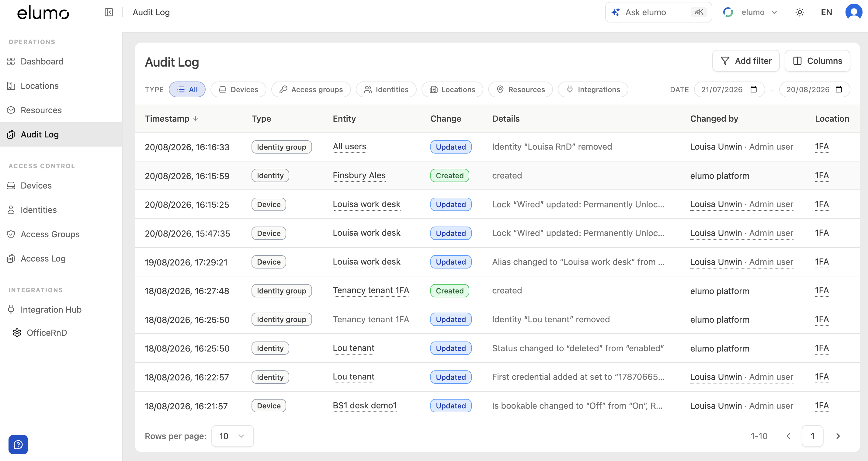Click the Ask elumo sparkle icon

pos(616,12)
